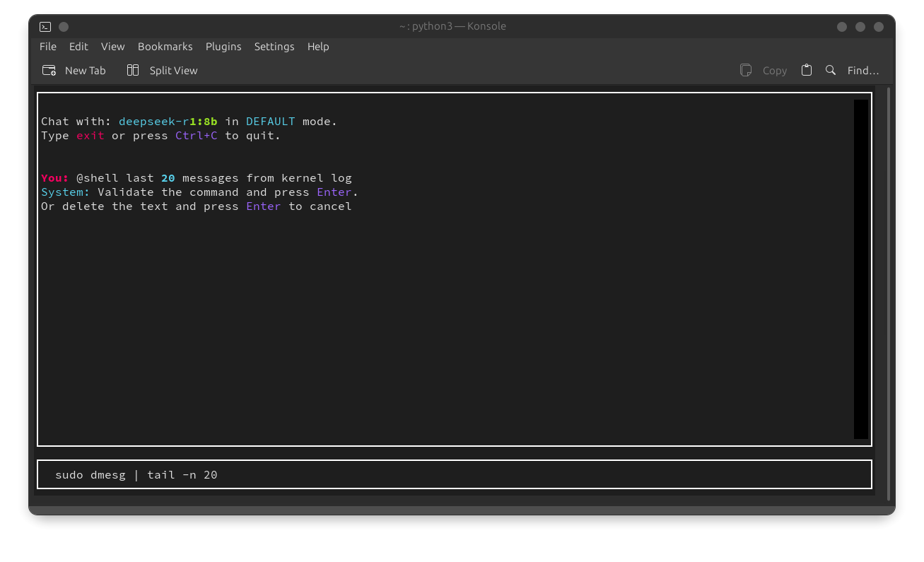Viewport: 924px width, 562px height.
Task: Open the File menu
Action: click(x=48, y=47)
